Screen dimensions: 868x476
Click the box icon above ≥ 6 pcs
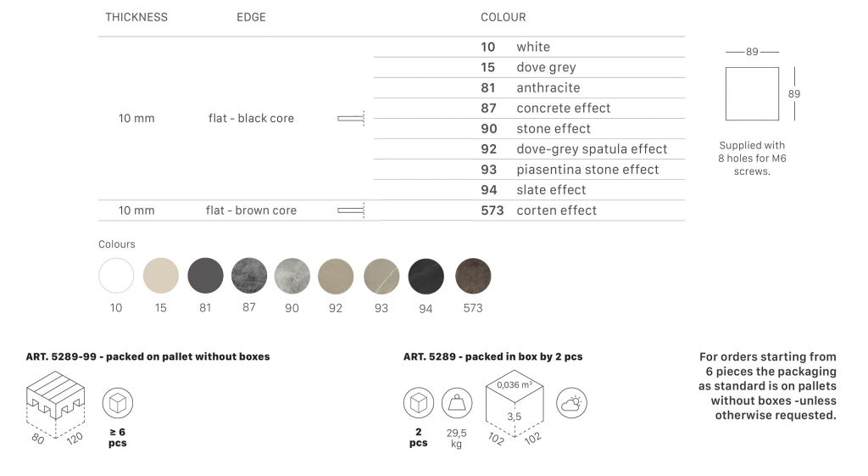click(x=118, y=404)
